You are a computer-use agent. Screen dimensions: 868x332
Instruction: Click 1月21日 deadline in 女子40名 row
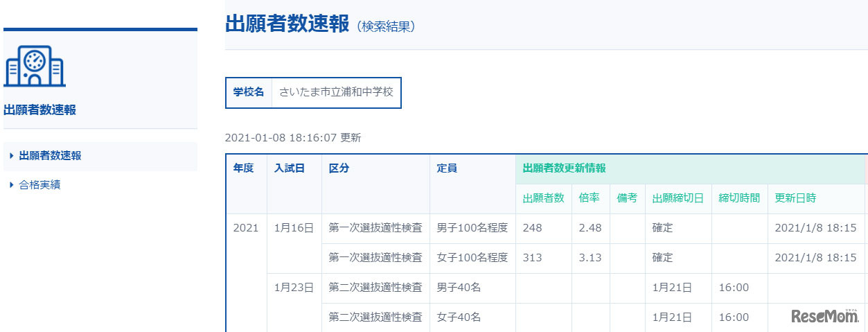tap(672, 317)
